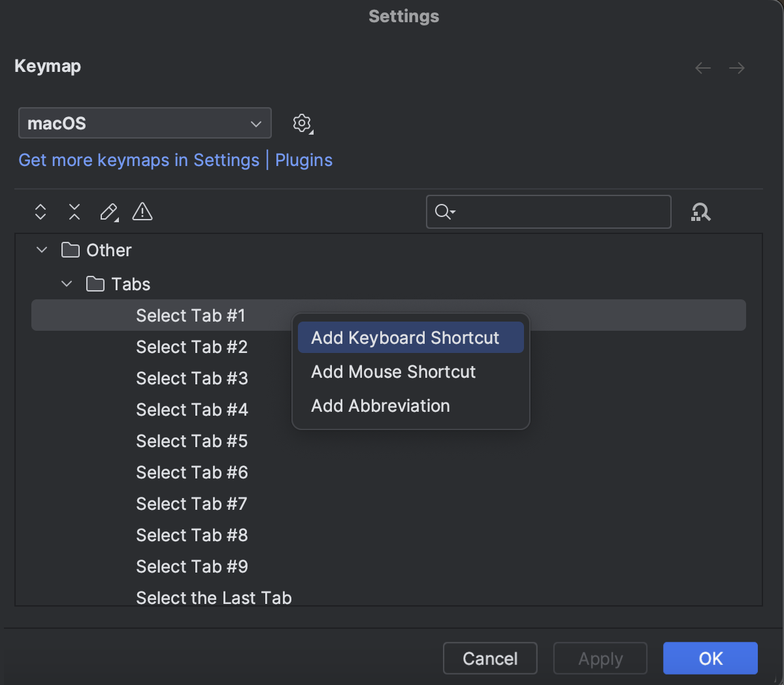Open the macOS keymap dropdown
The height and width of the screenshot is (685, 784).
coord(144,123)
